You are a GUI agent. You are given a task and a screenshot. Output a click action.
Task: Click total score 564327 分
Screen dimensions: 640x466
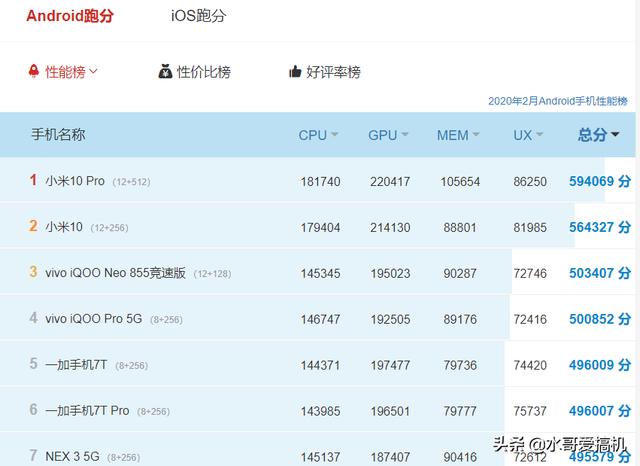(x=600, y=227)
